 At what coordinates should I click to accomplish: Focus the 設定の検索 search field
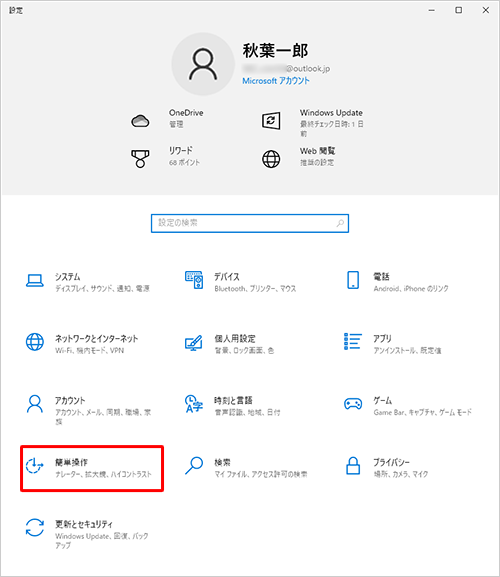(250, 223)
